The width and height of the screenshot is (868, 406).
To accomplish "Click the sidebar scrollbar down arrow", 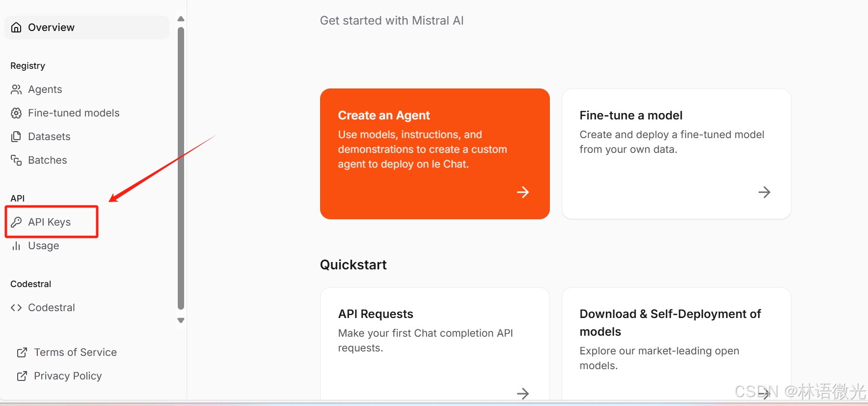I will tap(181, 320).
